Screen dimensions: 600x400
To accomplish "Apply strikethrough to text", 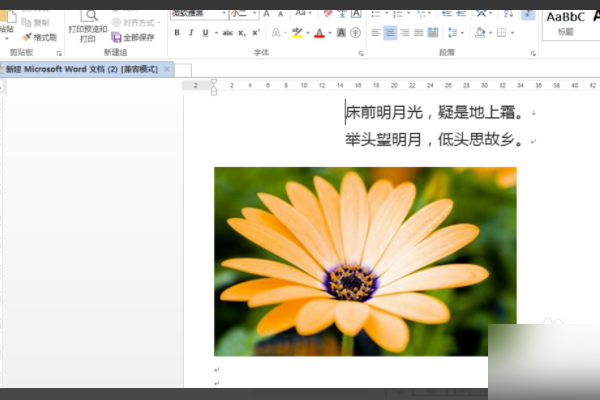I will click(x=228, y=33).
